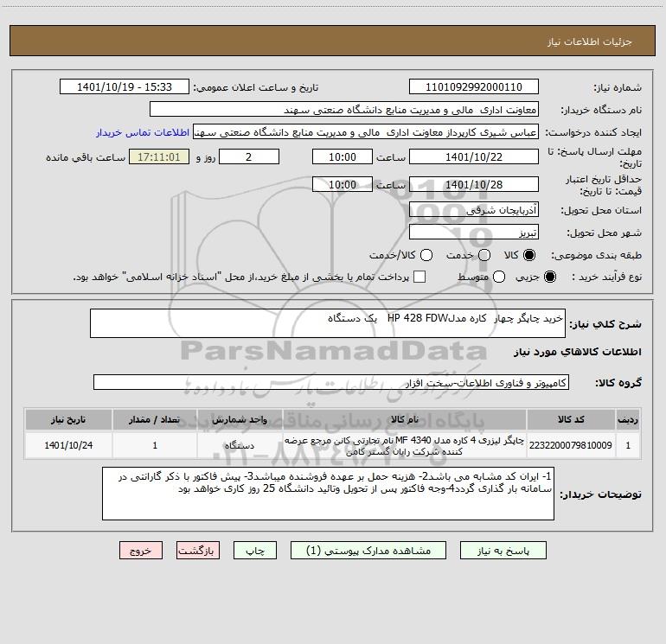Toggle the Islamic treasury payment checkbox
666x644 pixels.
419,277
